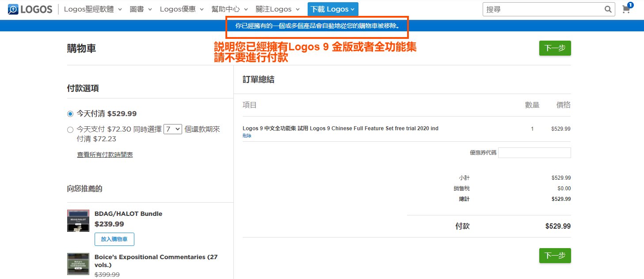Expand the Logos優惠 menu
Image resolution: width=644 pixels, height=279 pixels.
[182, 9]
